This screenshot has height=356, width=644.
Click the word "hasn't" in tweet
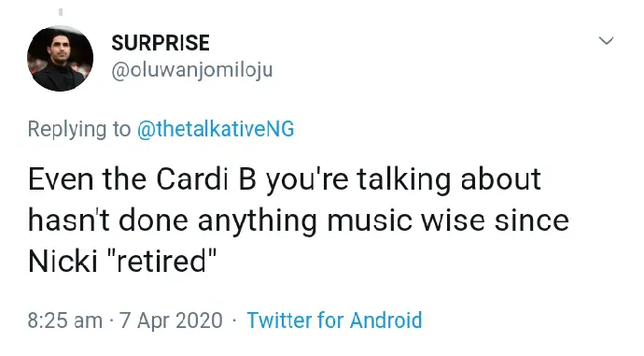tap(69, 221)
